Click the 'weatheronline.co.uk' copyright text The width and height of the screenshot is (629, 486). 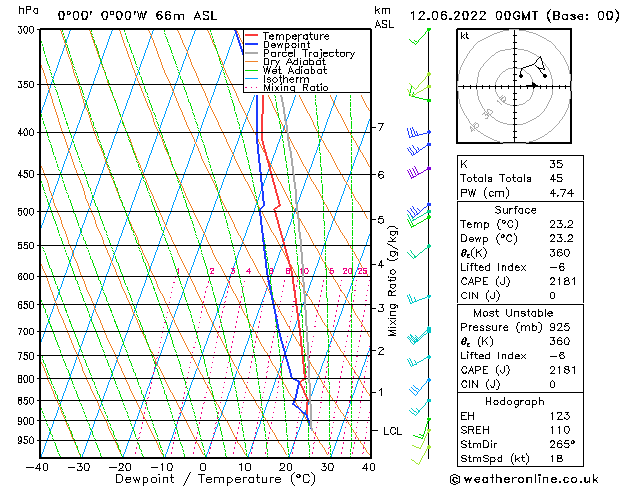(x=524, y=479)
